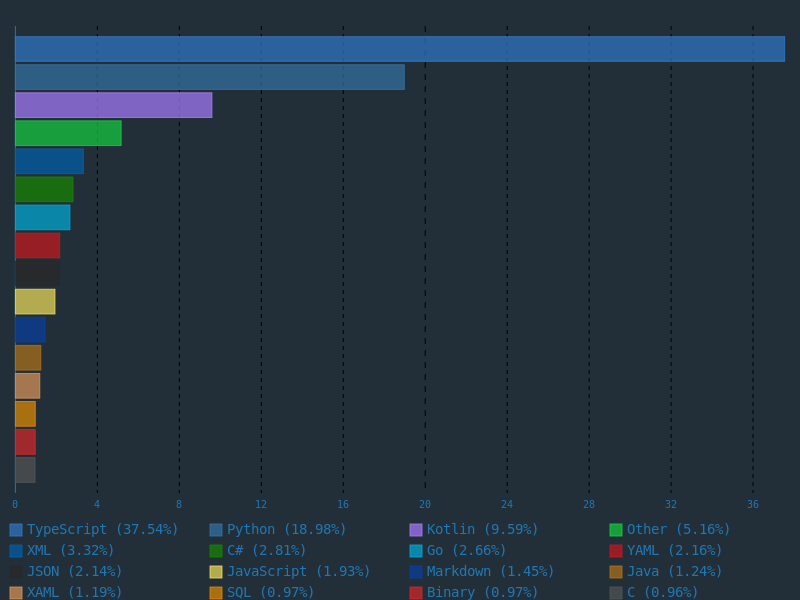Click the 20 tick label on the x-axis
This screenshot has height=600, width=800.
point(425,505)
